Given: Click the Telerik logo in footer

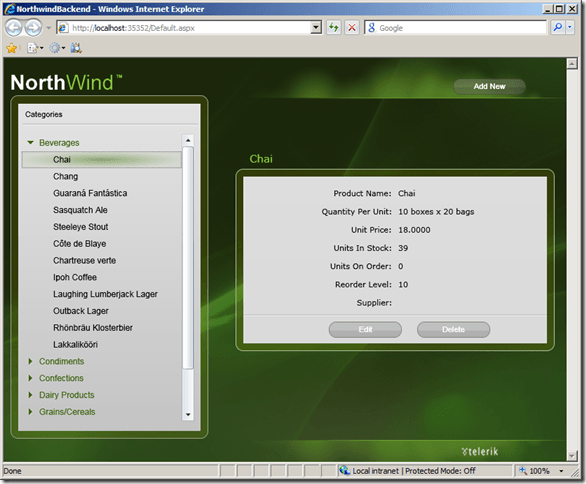Looking at the screenshot, I should pos(480,451).
